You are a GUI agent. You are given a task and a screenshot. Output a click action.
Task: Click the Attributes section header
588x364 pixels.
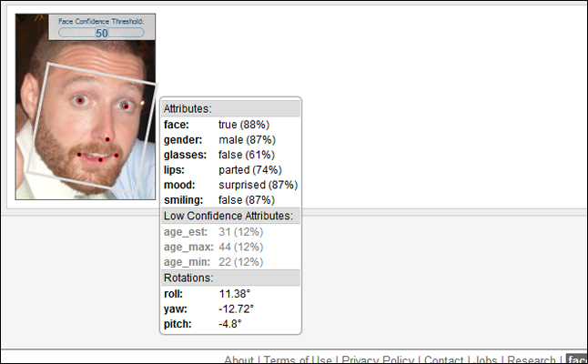[230, 108]
